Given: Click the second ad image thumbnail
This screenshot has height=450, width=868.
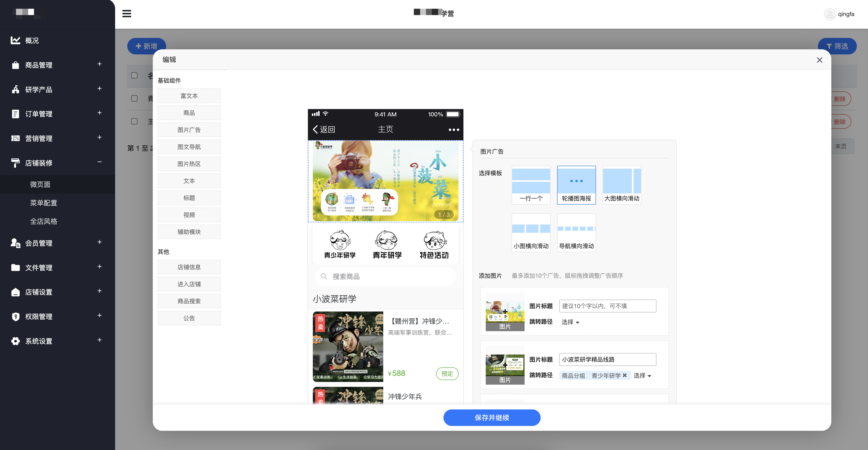Looking at the screenshot, I should pyautogui.click(x=505, y=365).
